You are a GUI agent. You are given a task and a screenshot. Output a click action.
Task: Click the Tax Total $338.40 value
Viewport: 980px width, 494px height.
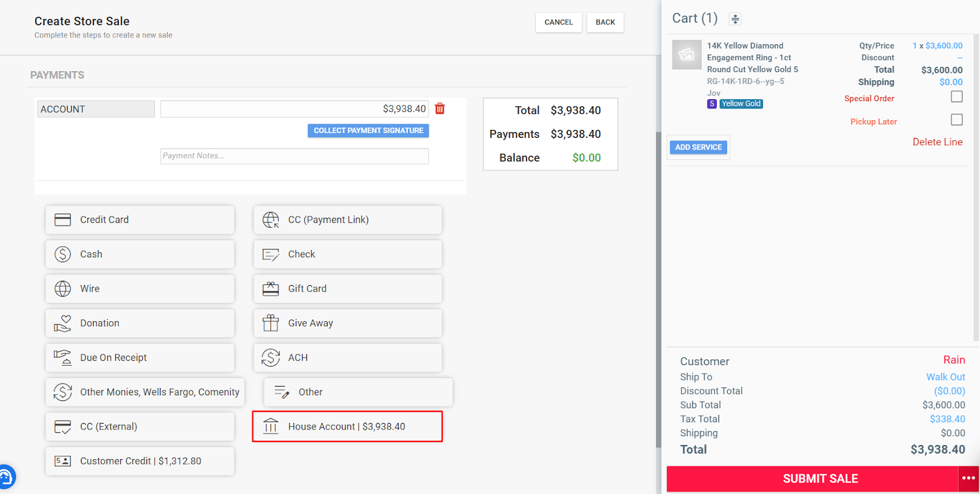947,419
